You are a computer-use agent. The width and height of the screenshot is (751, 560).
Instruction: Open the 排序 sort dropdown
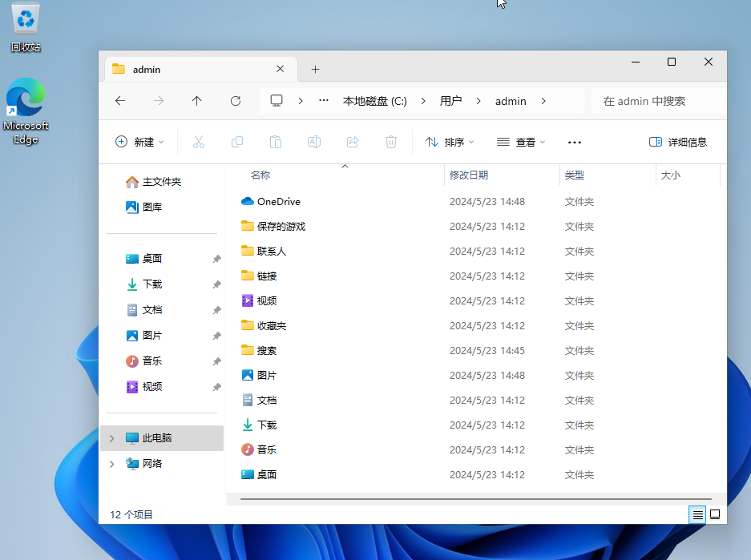(449, 142)
